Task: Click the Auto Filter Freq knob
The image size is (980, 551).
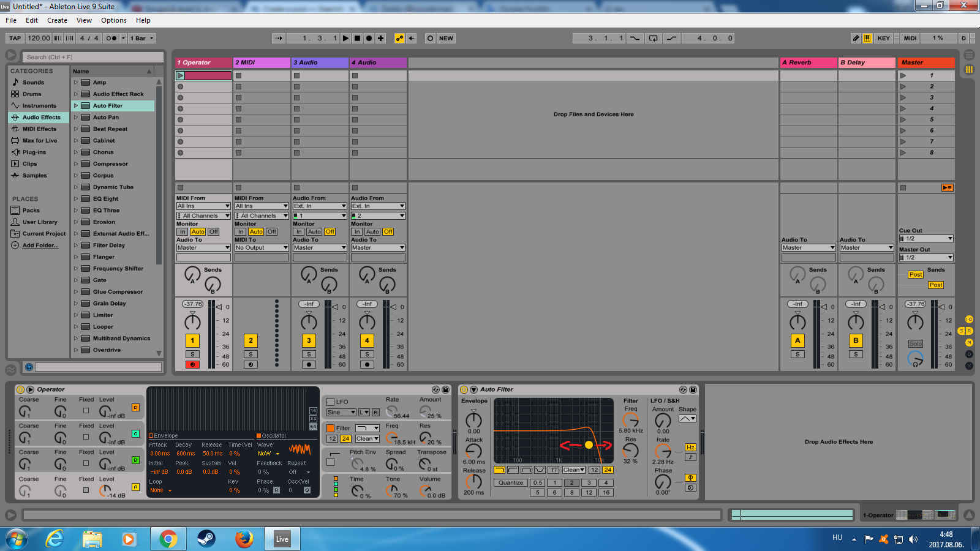Action: (631, 420)
